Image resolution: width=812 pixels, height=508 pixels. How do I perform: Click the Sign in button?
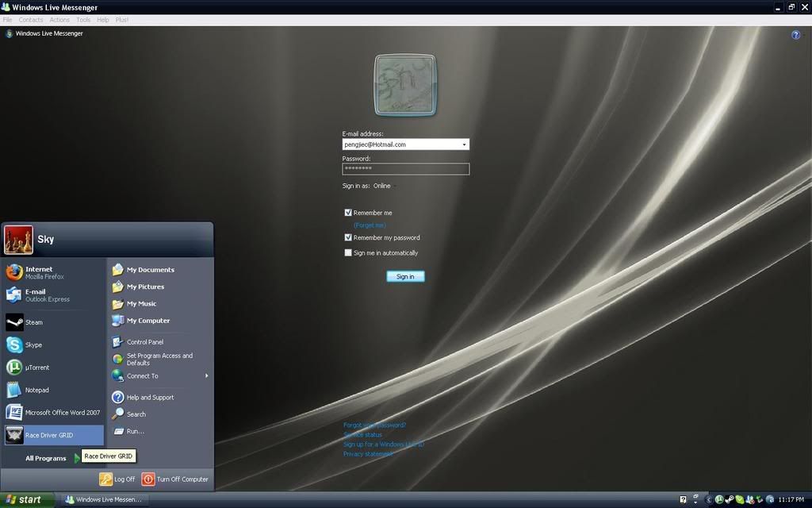(x=405, y=277)
